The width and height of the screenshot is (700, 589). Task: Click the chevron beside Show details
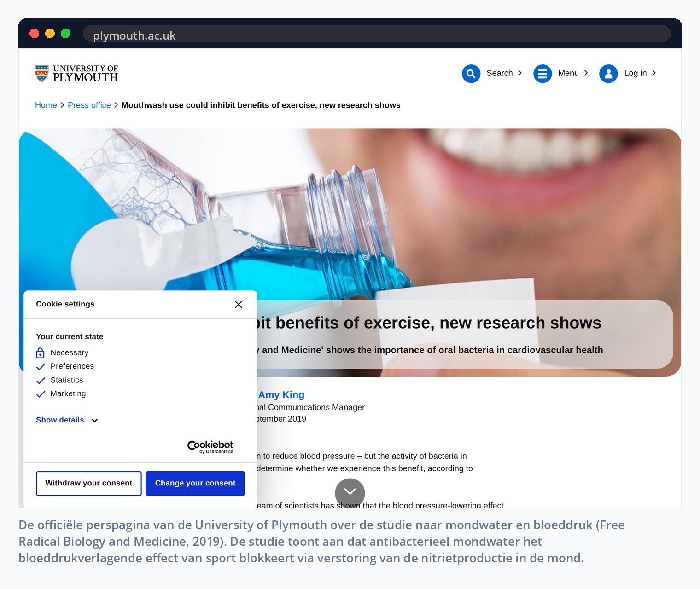(94, 421)
